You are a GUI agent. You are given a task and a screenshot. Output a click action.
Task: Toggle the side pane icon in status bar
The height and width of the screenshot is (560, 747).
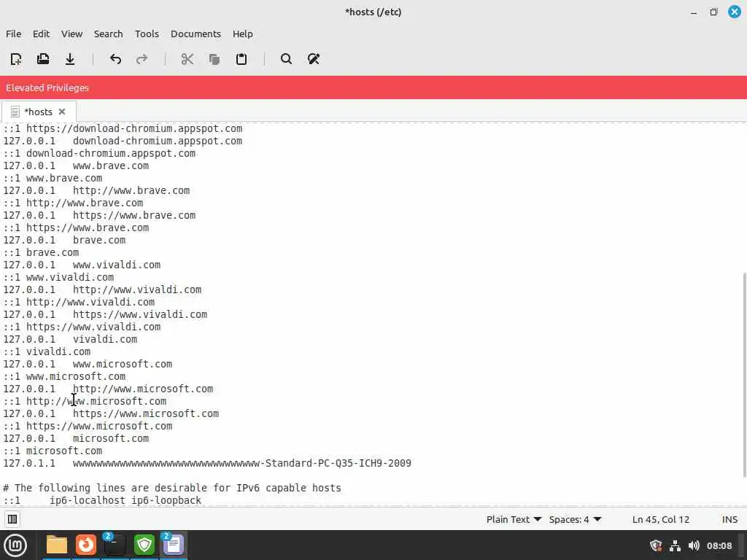click(x=12, y=519)
